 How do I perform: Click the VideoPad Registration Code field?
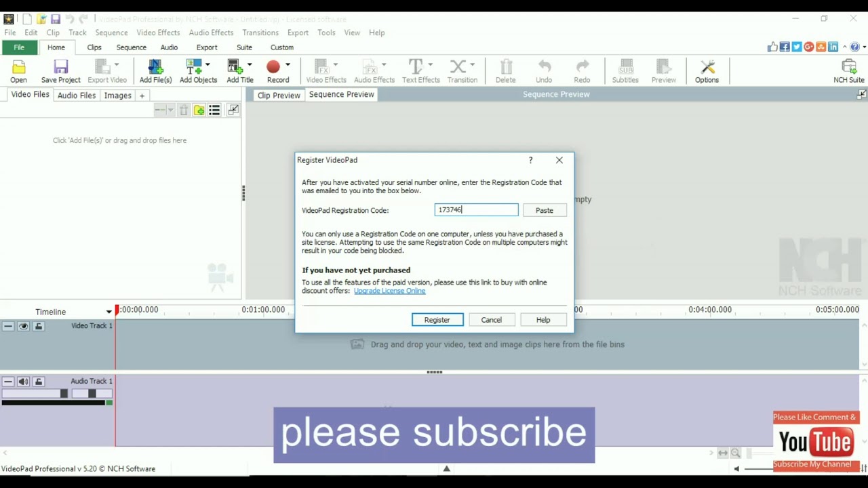pyautogui.click(x=476, y=210)
